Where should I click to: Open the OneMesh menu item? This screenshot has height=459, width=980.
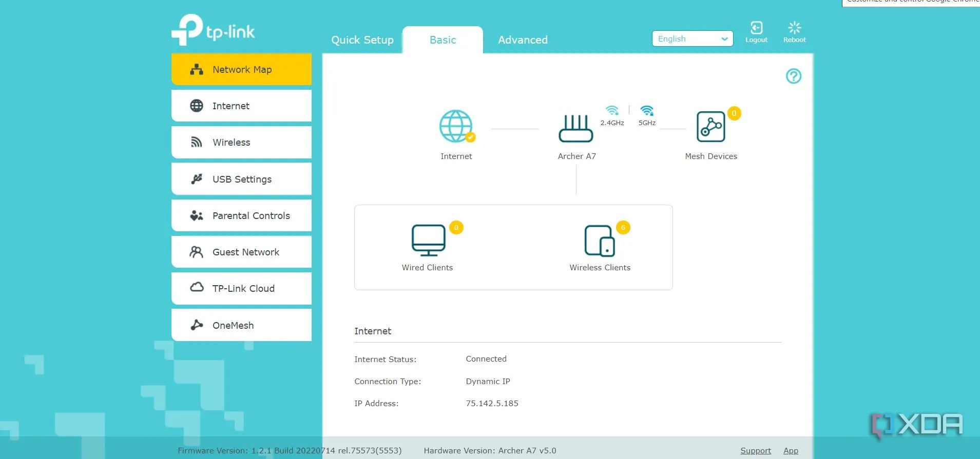[x=241, y=325]
